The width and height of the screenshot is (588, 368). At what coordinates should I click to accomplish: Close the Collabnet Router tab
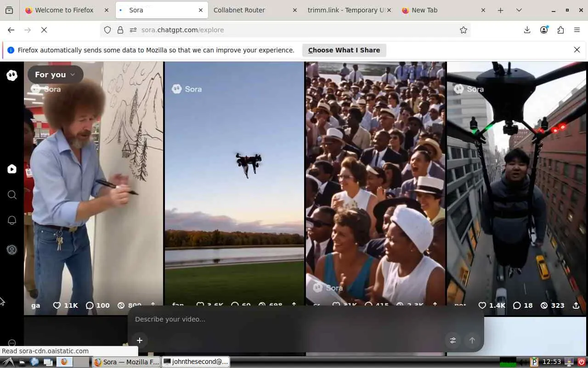click(x=295, y=10)
